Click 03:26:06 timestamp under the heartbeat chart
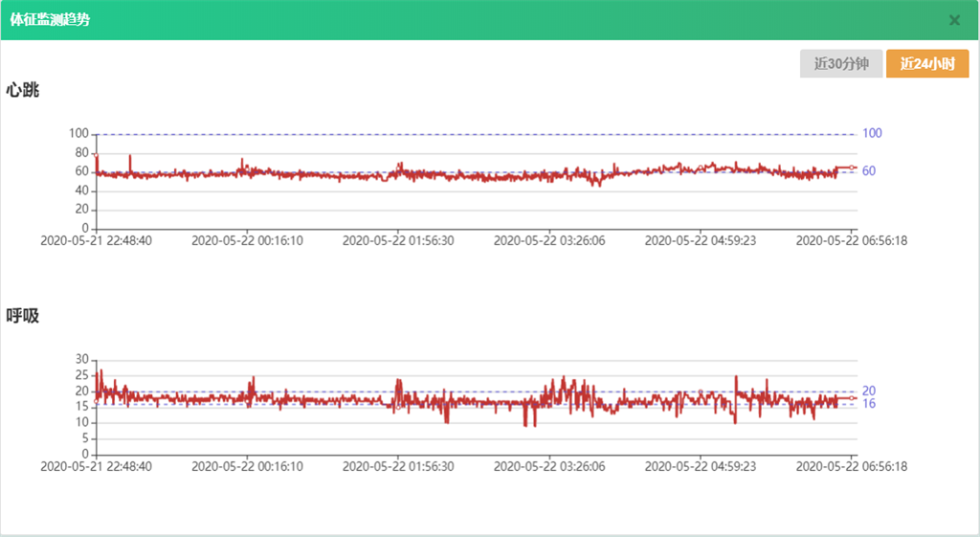Image resolution: width=980 pixels, height=537 pixels. tap(549, 241)
